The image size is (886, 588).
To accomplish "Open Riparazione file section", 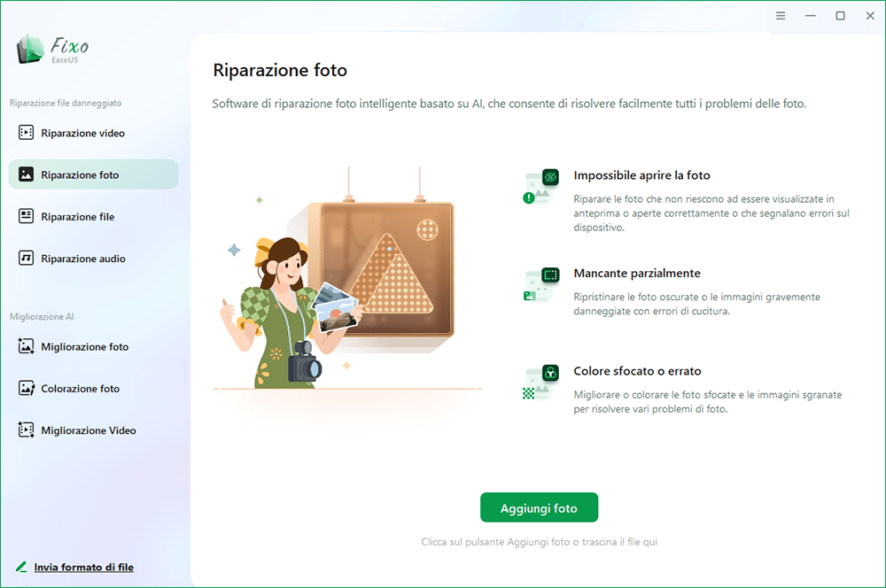I will point(93,216).
